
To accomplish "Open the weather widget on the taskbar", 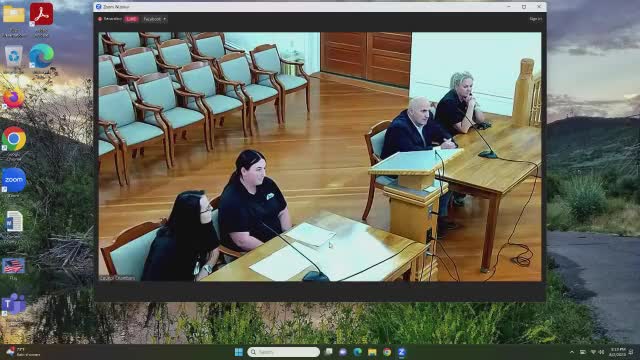I will 23,352.
